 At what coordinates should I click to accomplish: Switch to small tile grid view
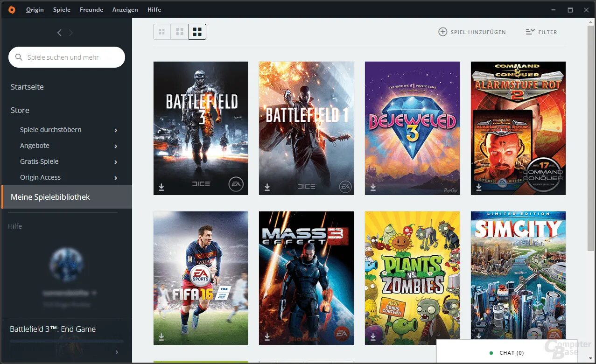(x=162, y=32)
